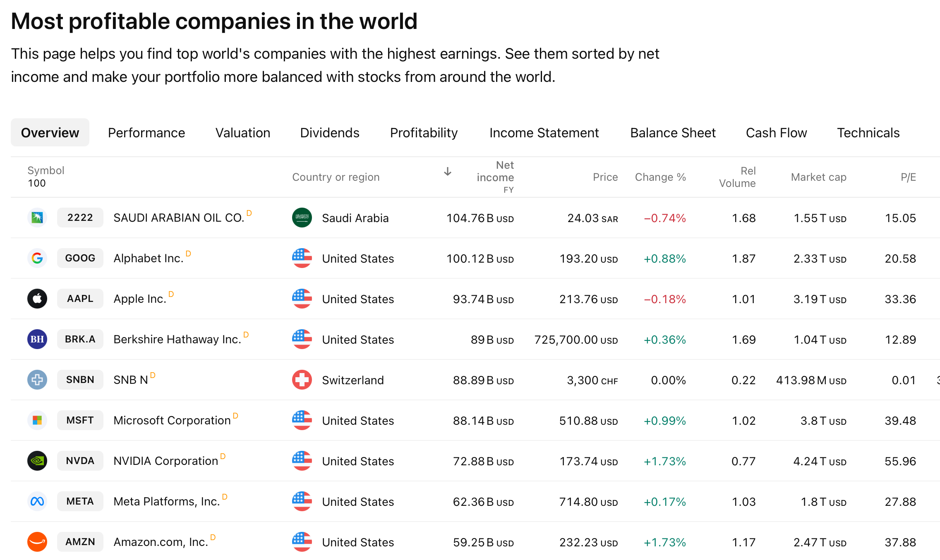Switch to the Dividends tab
940x560 pixels.
tap(330, 132)
